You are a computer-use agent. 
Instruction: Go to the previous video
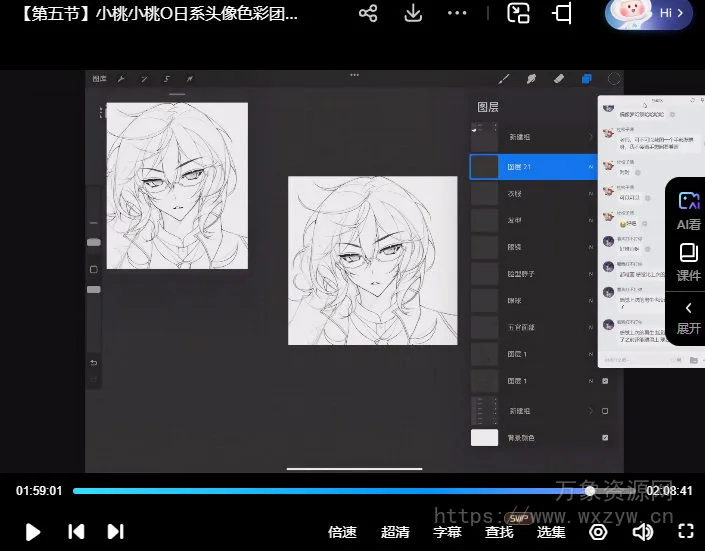click(75, 532)
